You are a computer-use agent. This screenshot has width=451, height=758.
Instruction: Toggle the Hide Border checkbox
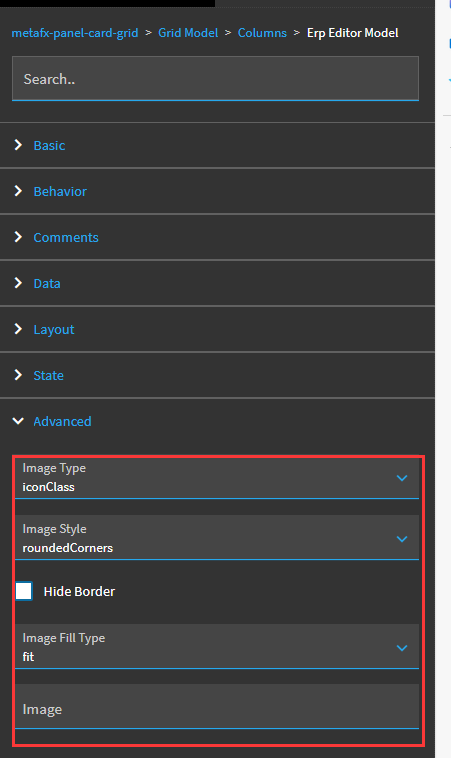24,591
